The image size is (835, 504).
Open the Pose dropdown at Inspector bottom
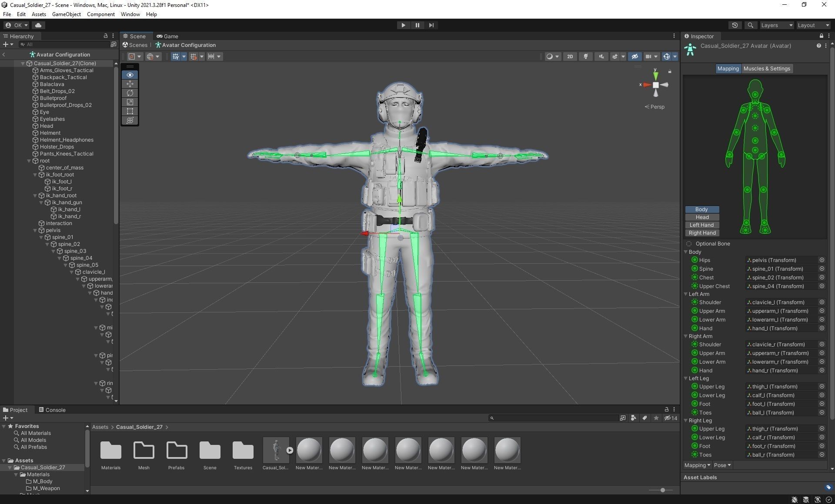pyautogui.click(x=722, y=465)
